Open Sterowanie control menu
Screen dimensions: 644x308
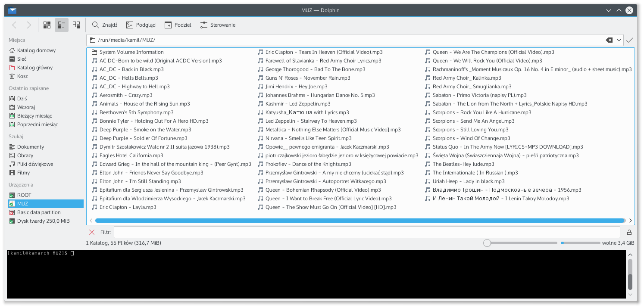pyautogui.click(x=218, y=25)
